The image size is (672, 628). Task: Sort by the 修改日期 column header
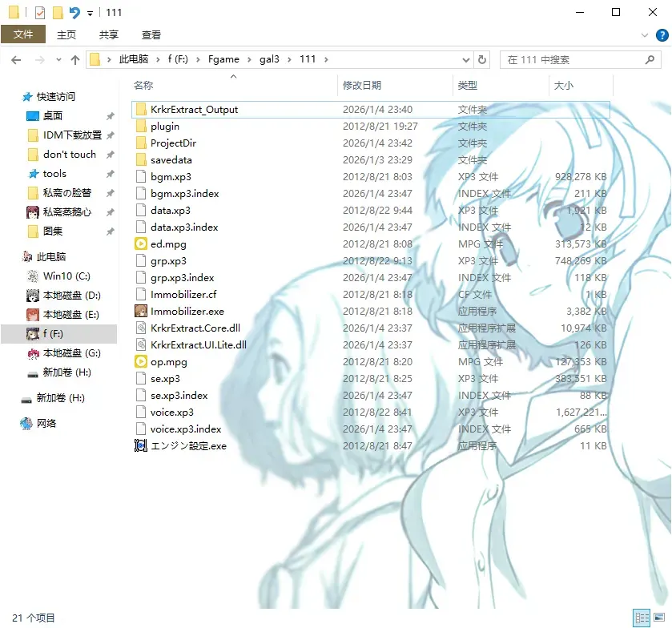tap(362, 85)
